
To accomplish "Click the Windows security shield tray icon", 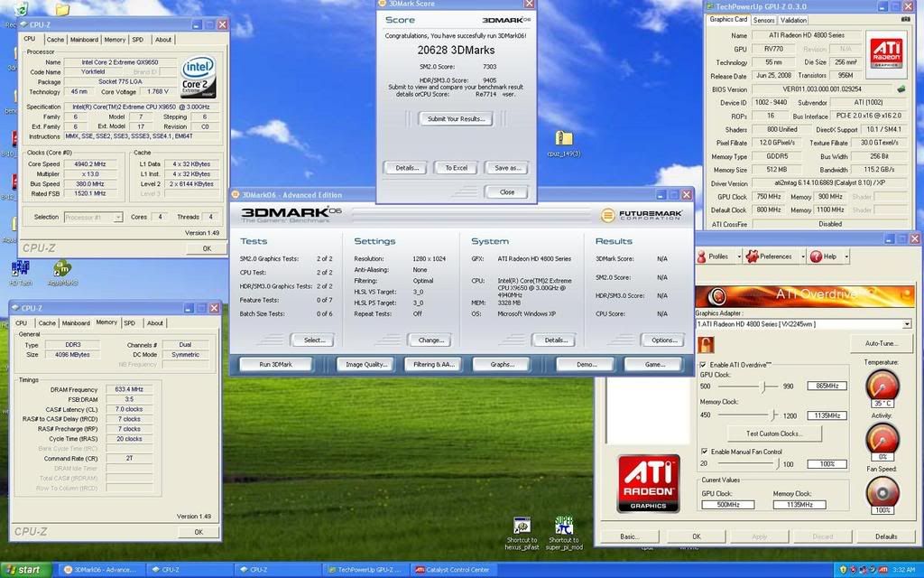I will point(844,570).
